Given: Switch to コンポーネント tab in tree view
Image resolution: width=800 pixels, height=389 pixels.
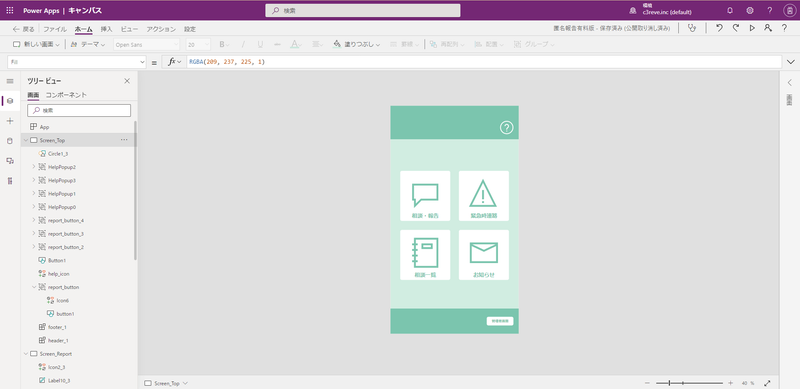Looking at the screenshot, I should tap(66, 95).
